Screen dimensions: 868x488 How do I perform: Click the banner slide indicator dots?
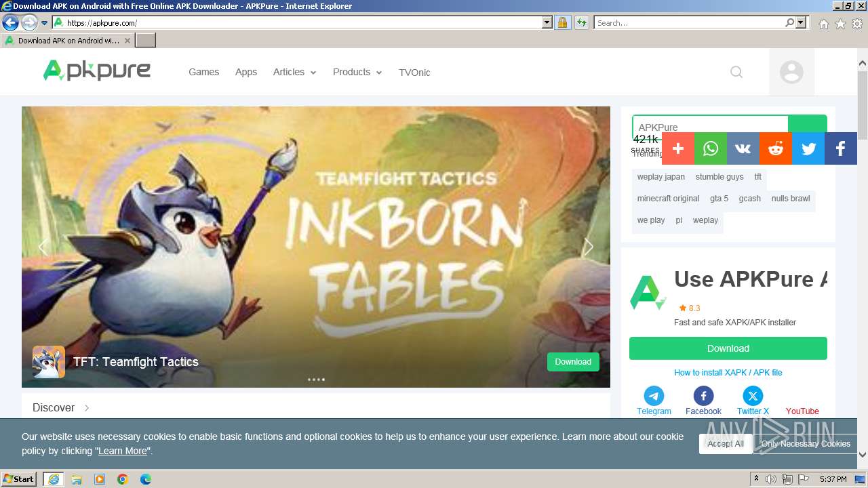point(316,380)
